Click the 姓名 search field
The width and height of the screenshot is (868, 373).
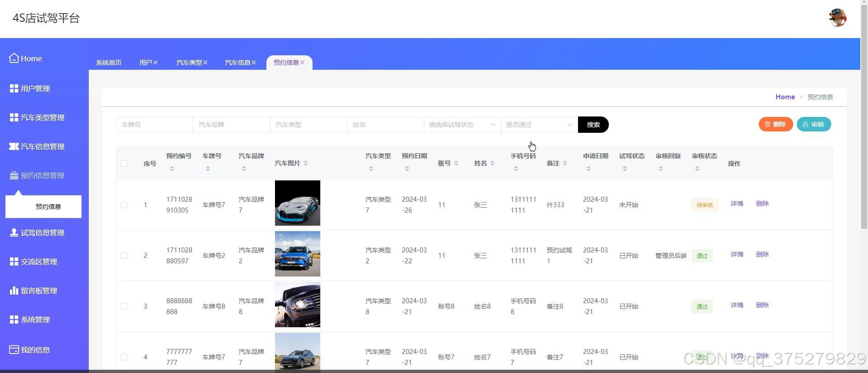[x=386, y=125]
